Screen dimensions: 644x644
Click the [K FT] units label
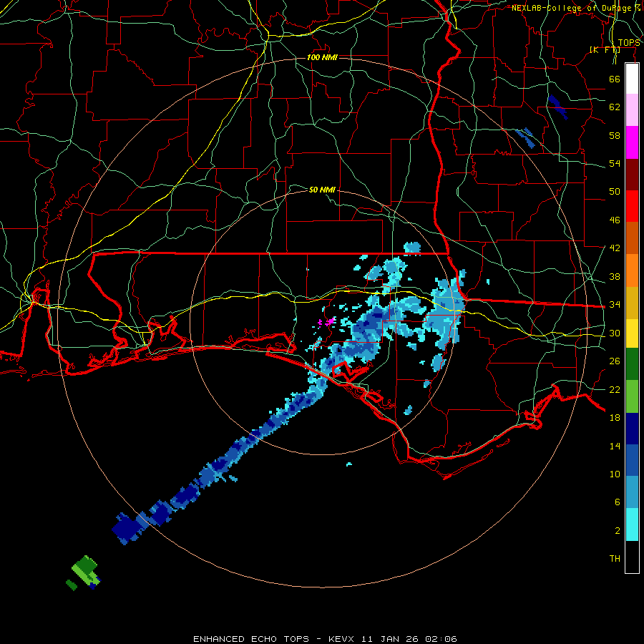(605, 49)
